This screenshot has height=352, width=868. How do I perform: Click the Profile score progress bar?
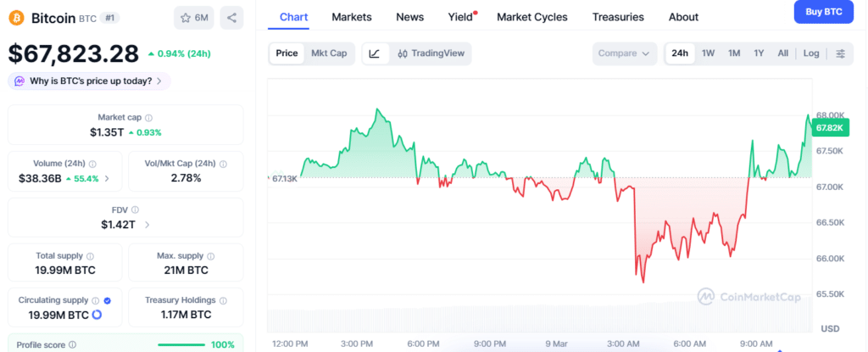tap(182, 345)
